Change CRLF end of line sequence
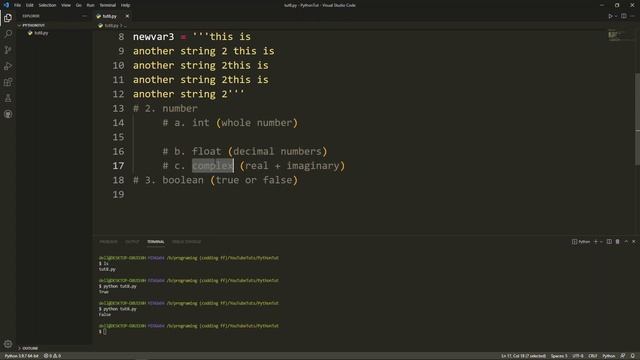The width and height of the screenshot is (640, 360). [x=593, y=356]
